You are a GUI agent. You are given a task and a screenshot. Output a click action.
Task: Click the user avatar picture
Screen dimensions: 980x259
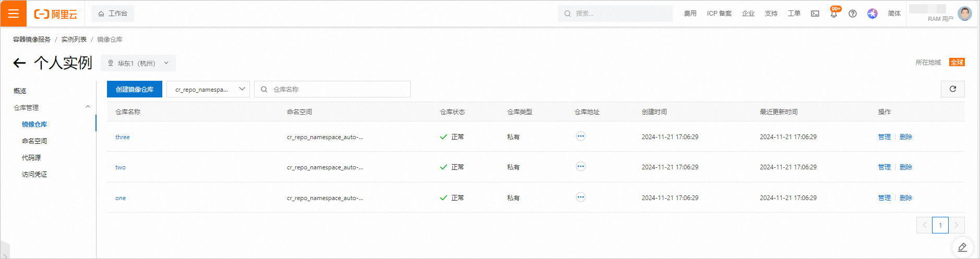965,13
